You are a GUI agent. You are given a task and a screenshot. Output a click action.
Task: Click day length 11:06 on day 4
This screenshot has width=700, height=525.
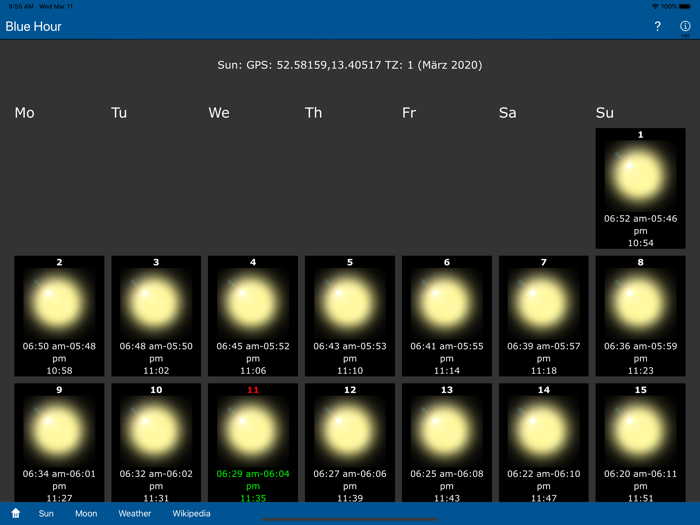tap(253, 371)
